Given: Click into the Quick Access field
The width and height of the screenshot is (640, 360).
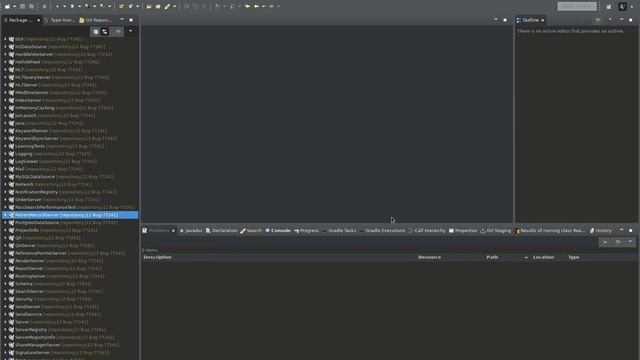Looking at the screenshot, I should tap(577, 6).
